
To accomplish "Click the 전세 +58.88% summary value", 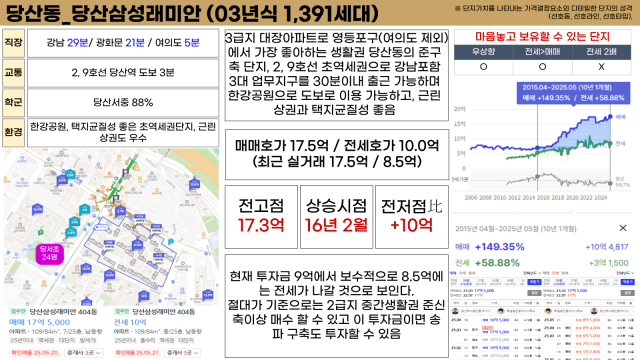I will pos(497,263).
